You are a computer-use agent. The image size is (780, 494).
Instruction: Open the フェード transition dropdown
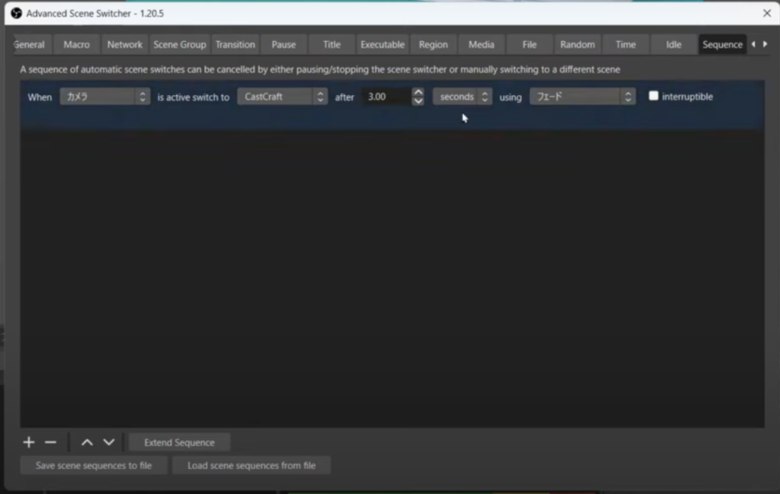pos(582,97)
